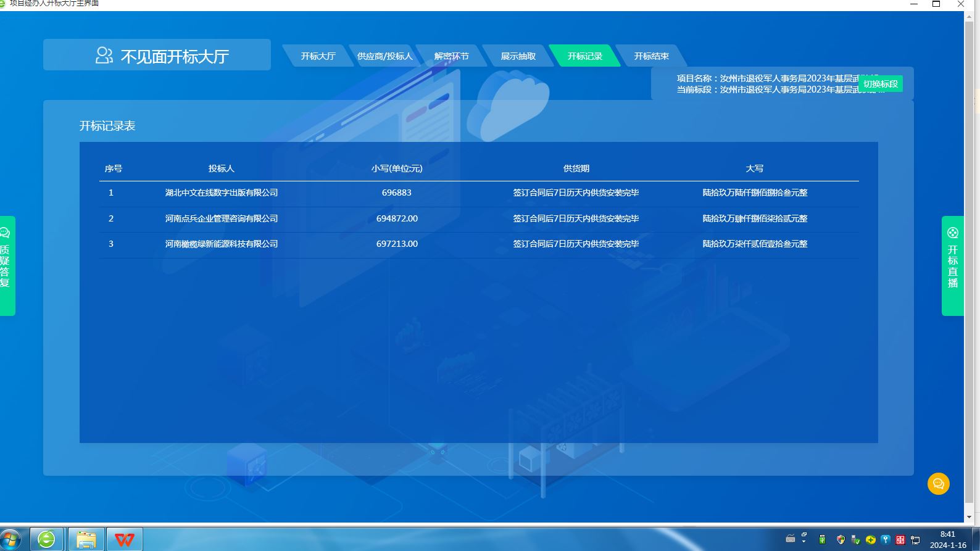
Task: Open the 开标直播 live broadcast side panel
Action: click(x=952, y=265)
